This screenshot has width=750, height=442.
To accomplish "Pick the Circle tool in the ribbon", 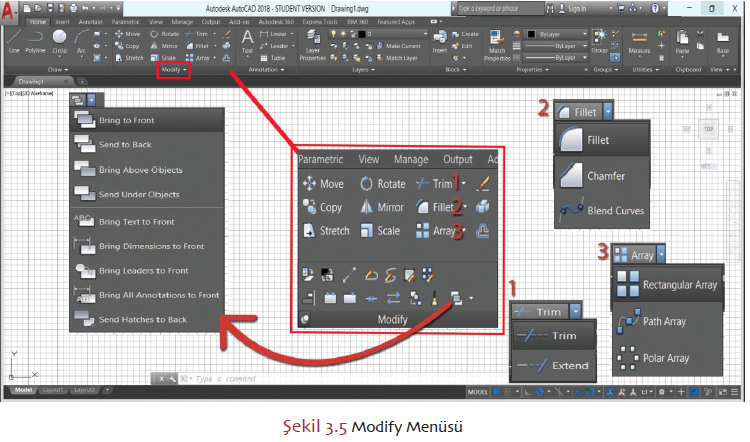I will tap(61, 41).
